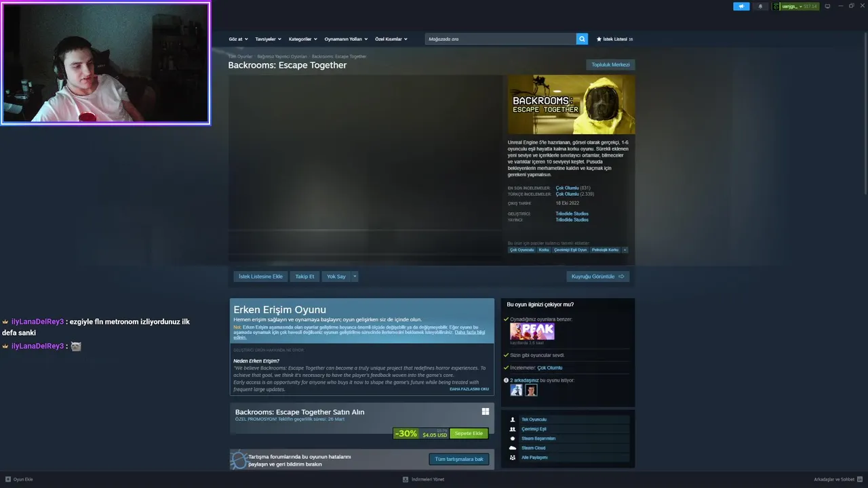The width and height of the screenshot is (868, 488).
Task: Open the Çevrimiçi Eşli Oyun tag
Action: 570,250
